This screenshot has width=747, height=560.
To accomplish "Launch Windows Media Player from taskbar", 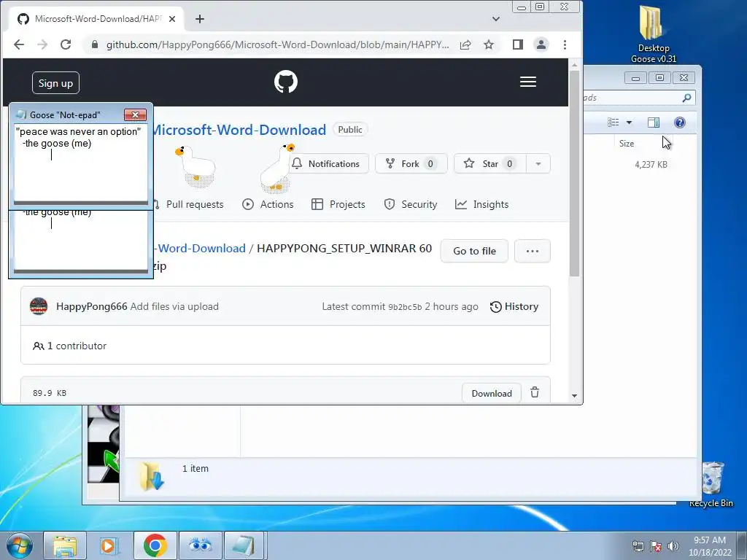I will [109, 545].
